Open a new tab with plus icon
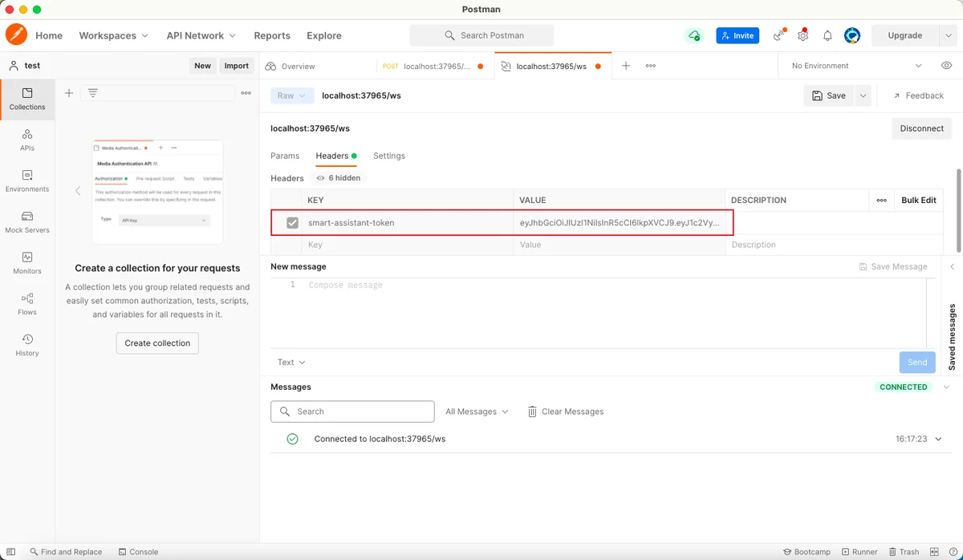This screenshot has height=560, width=963. pyautogui.click(x=626, y=66)
